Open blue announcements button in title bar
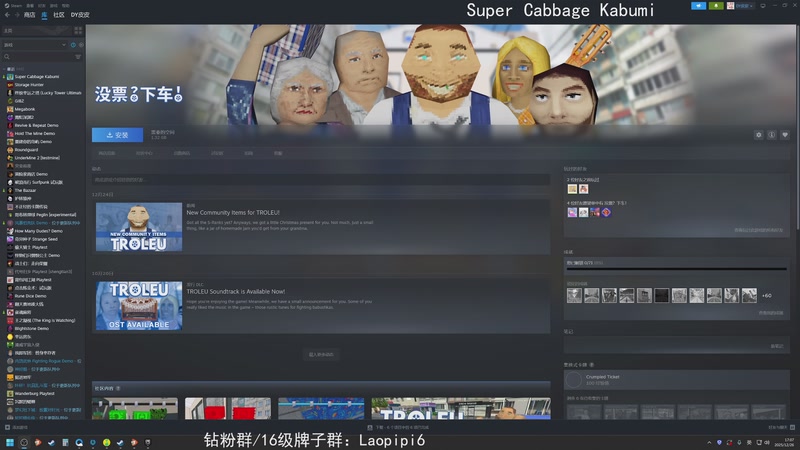 tap(698, 6)
